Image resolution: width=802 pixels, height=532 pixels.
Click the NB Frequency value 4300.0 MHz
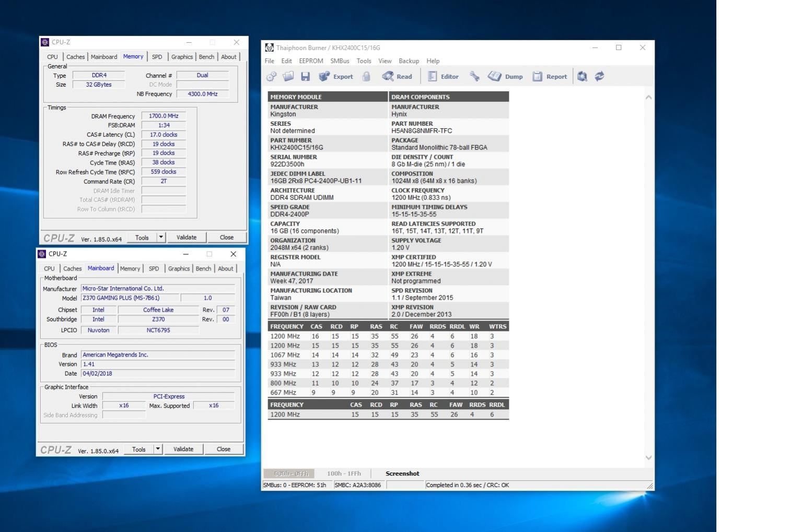click(x=202, y=94)
